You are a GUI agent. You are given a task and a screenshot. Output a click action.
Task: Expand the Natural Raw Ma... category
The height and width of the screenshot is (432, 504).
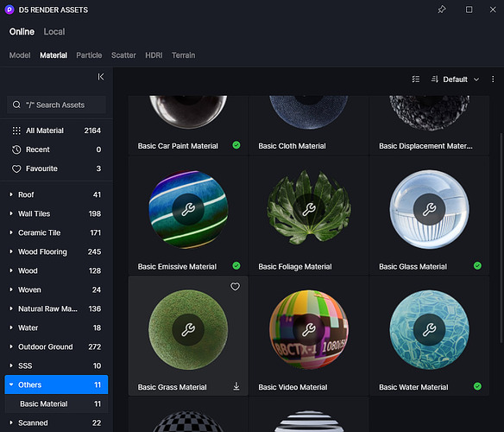tap(11, 308)
